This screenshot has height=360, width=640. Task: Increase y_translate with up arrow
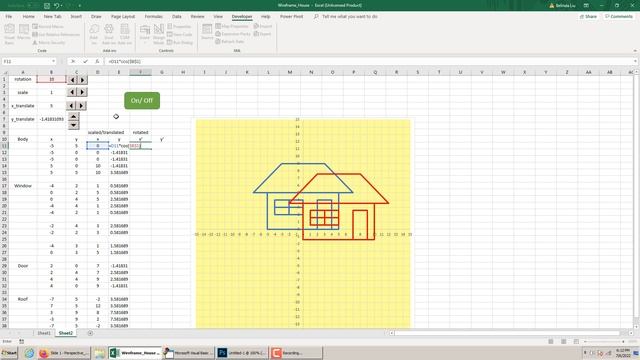(73, 117)
